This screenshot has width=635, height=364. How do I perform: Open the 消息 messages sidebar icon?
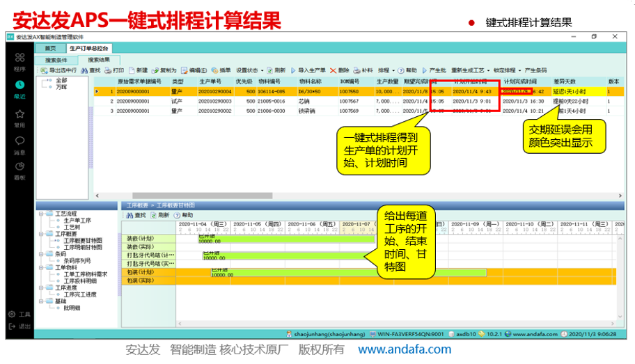19,141
